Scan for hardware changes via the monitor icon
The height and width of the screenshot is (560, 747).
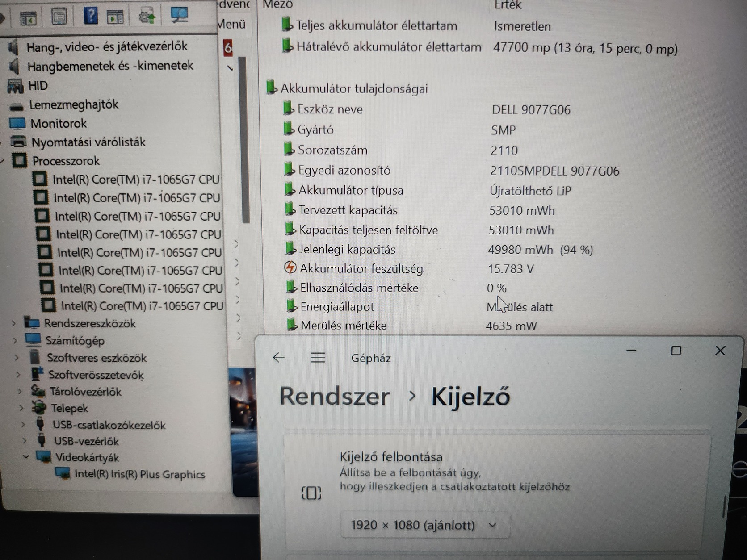pyautogui.click(x=179, y=15)
